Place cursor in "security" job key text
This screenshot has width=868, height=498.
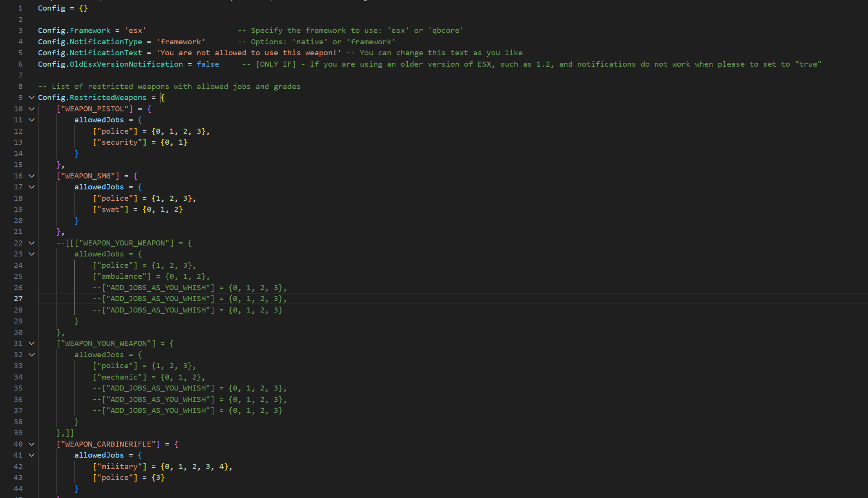[119, 142]
